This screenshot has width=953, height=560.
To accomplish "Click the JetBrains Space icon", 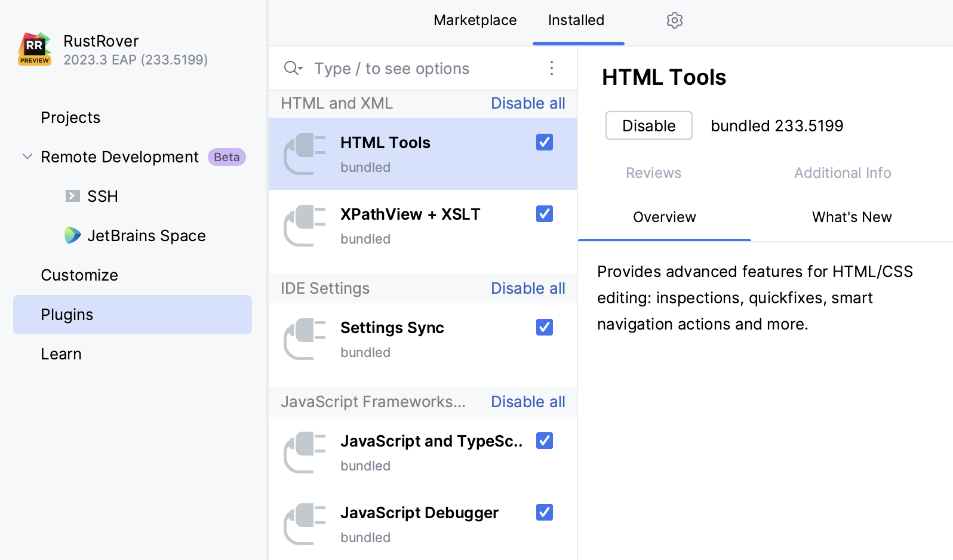I will tap(73, 235).
